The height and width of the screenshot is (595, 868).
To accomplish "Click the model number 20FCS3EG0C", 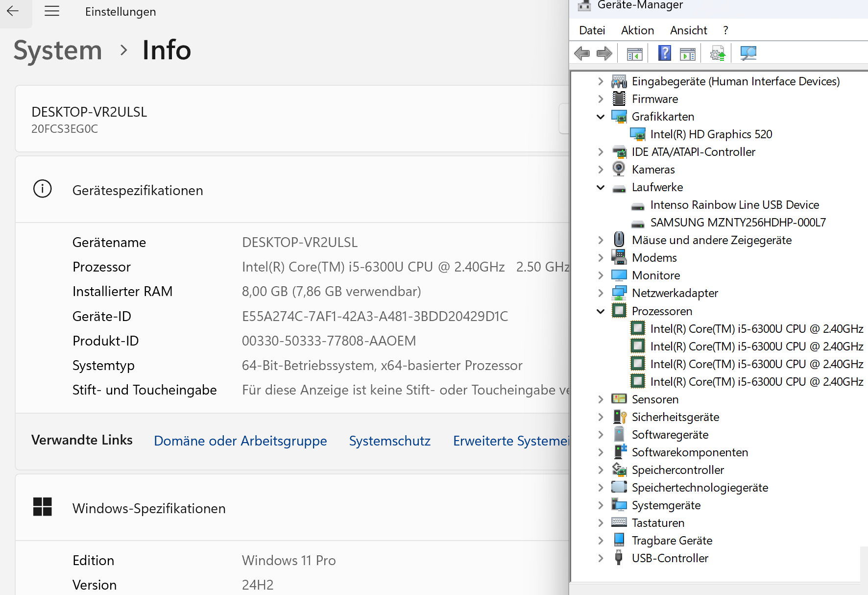I will coord(65,129).
